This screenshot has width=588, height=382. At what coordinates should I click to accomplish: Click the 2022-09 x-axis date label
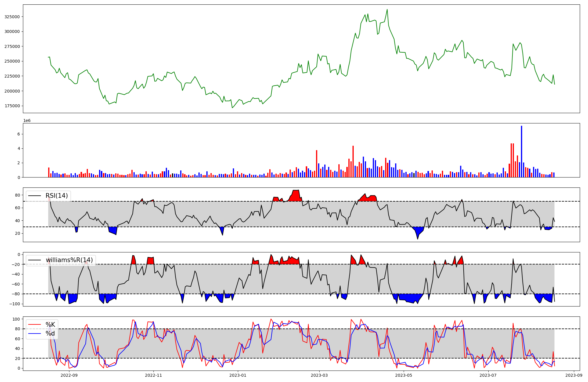69,375
